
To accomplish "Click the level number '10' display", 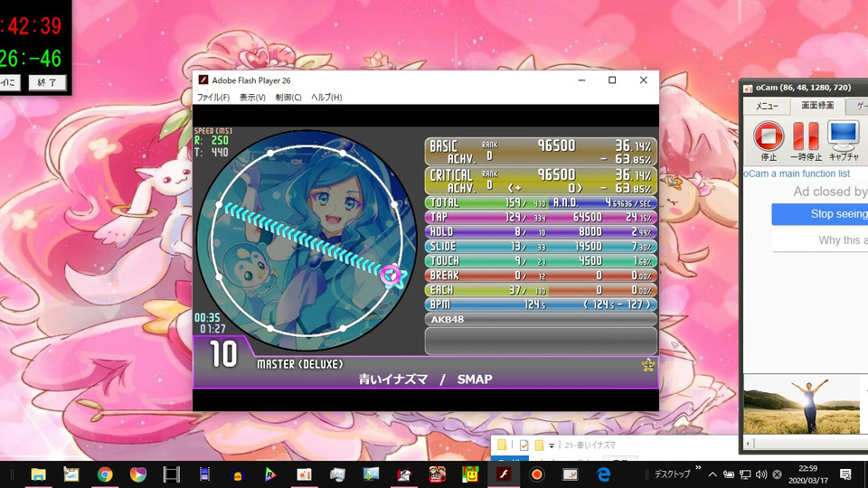I will point(223,354).
